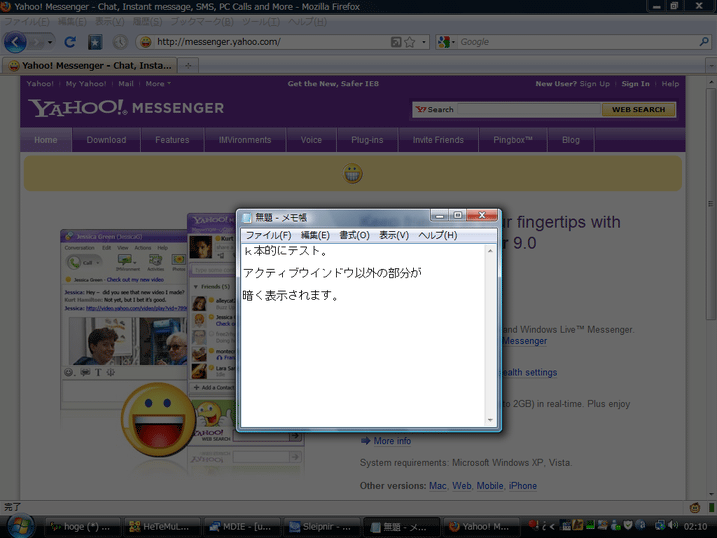Click the Mail header link

[x=126, y=84]
